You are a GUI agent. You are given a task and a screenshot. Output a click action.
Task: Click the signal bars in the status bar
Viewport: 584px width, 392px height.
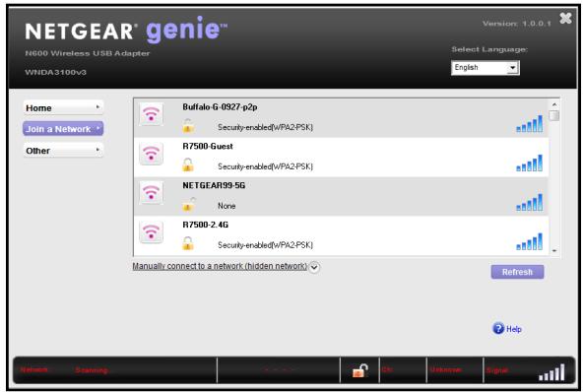tap(552, 372)
